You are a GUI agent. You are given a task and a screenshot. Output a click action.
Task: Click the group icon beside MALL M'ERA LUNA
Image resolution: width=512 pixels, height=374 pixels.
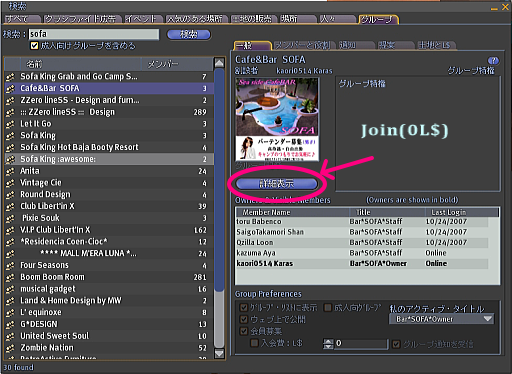10,253
